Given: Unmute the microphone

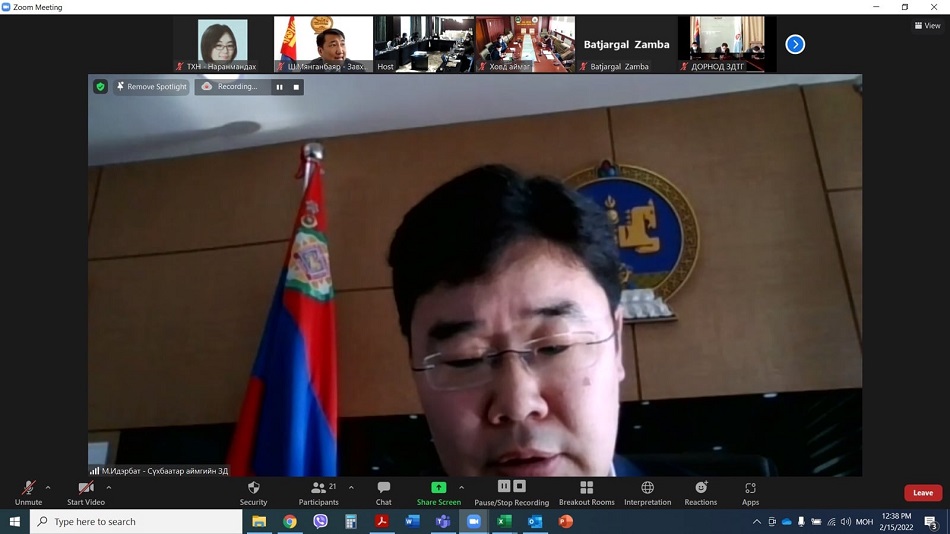Looking at the screenshot, I should pos(28,492).
